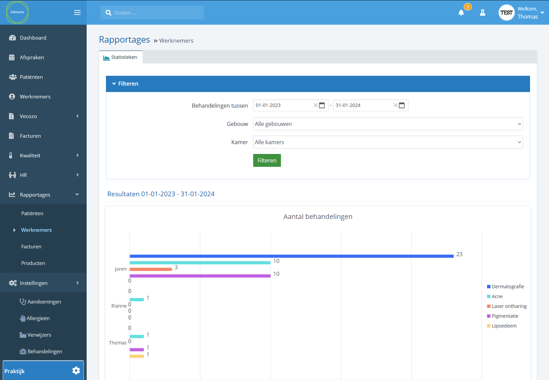Click the search magnifier icon
The image size is (549, 380).
[x=108, y=13]
